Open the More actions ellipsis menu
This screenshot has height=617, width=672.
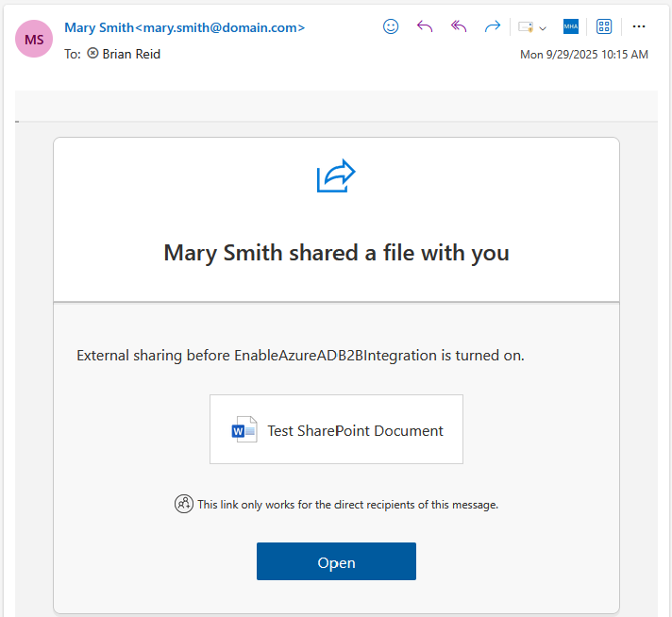coord(639,26)
